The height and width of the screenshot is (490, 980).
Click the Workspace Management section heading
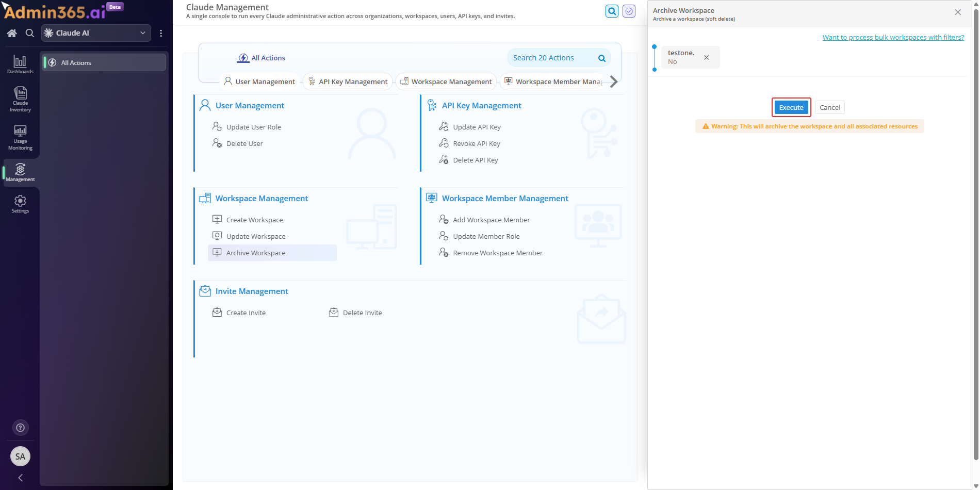pos(262,198)
